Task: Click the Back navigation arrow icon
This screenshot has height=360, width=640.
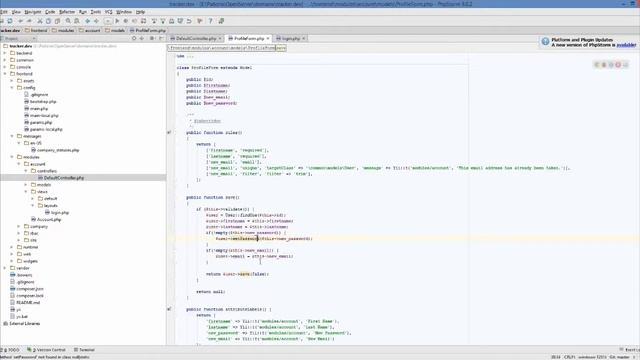Action: (87, 21)
